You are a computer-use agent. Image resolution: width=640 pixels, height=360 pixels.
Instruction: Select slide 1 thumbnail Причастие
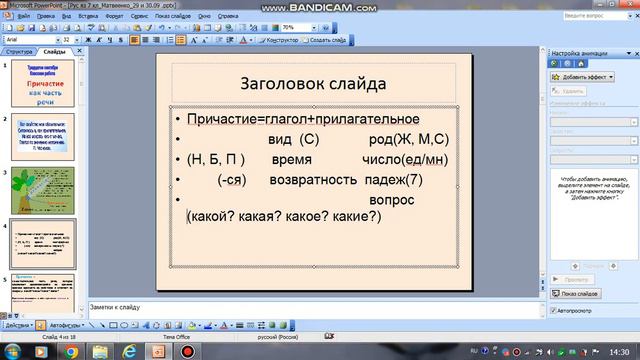tap(43, 83)
